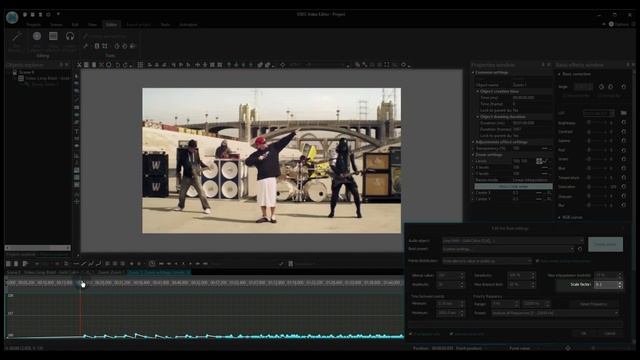Collapse Basic correction section

point(559,74)
